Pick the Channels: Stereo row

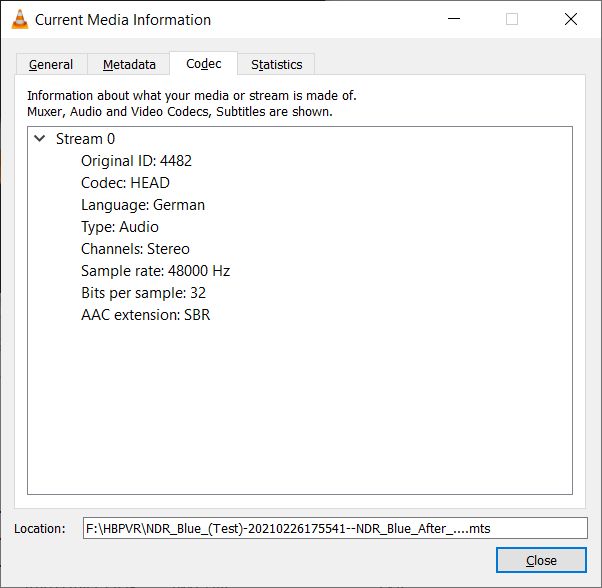[135, 249]
